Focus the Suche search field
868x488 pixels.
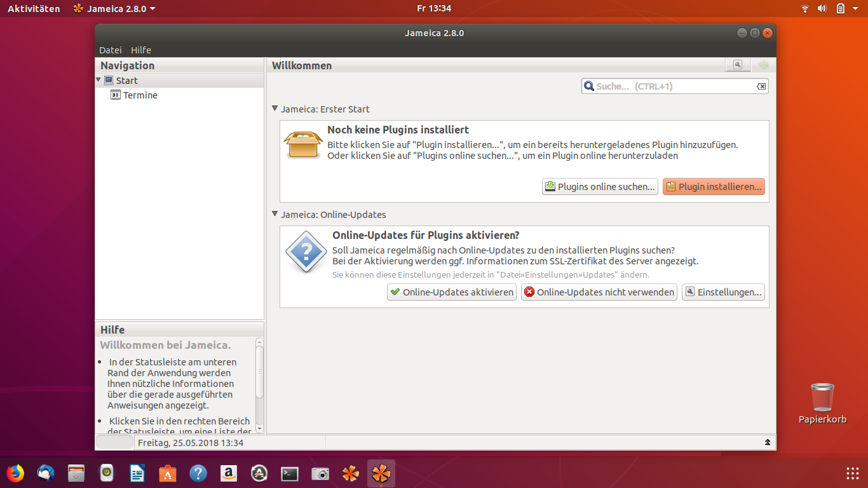[675, 86]
